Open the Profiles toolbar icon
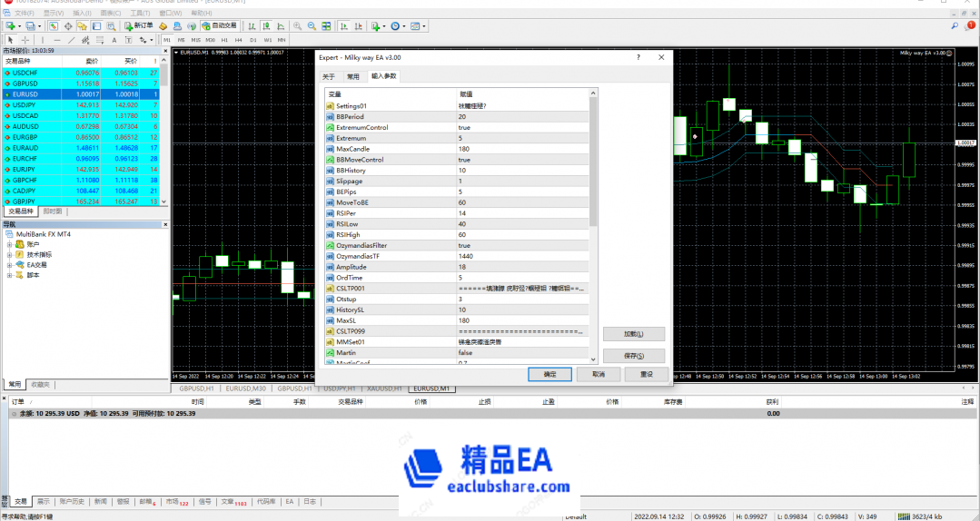This screenshot has width=980, height=521. (x=33, y=26)
